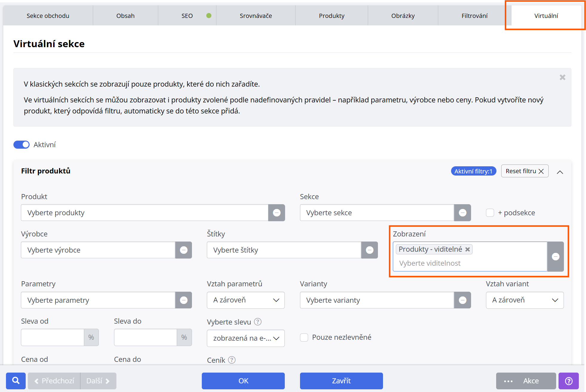Viewport: 586px width, 392px height.
Task: Switch to the SEO tab
Action: click(x=187, y=16)
